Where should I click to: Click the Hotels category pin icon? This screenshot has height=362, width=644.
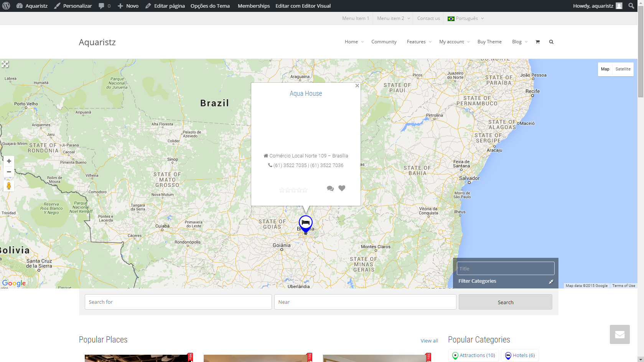coord(508,355)
